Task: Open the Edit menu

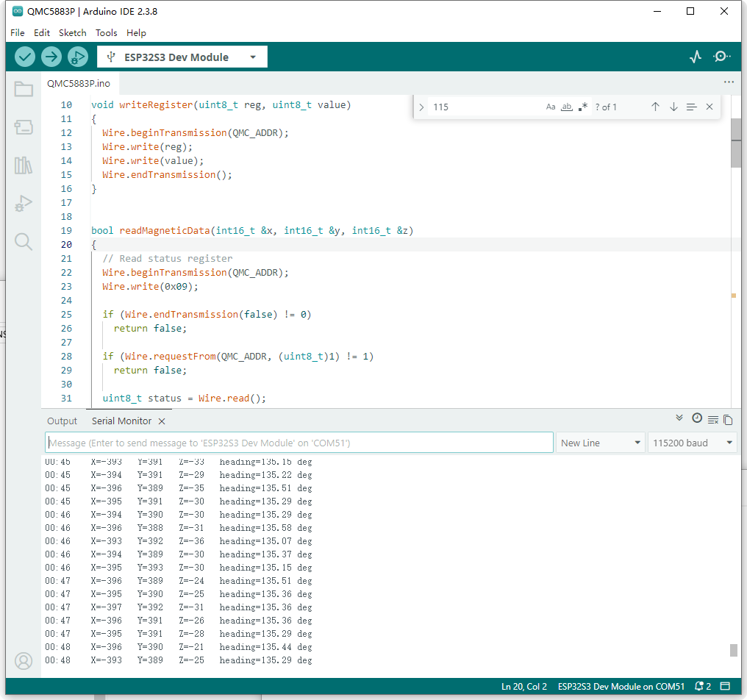Action: click(42, 33)
